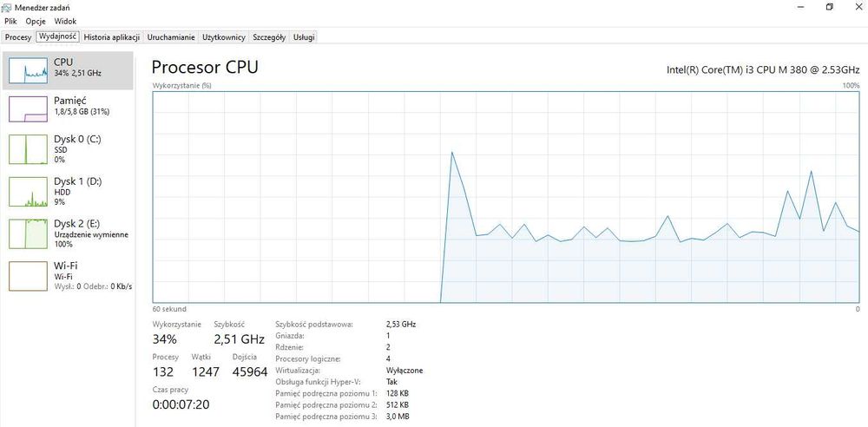This screenshot has height=427, width=868.
Task: Open Dysk 2 (E:) removable device graph
Action: pos(28,233)
